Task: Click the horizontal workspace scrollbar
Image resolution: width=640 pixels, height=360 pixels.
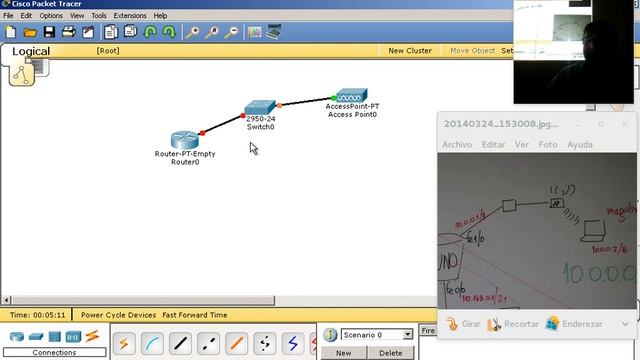Action: (143, 300)
